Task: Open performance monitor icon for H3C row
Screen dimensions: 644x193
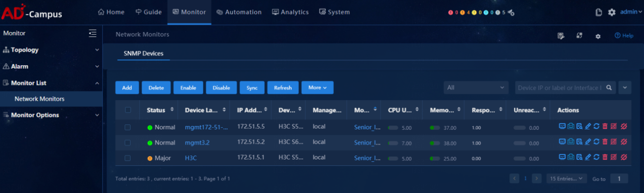Action: (562, 157)
